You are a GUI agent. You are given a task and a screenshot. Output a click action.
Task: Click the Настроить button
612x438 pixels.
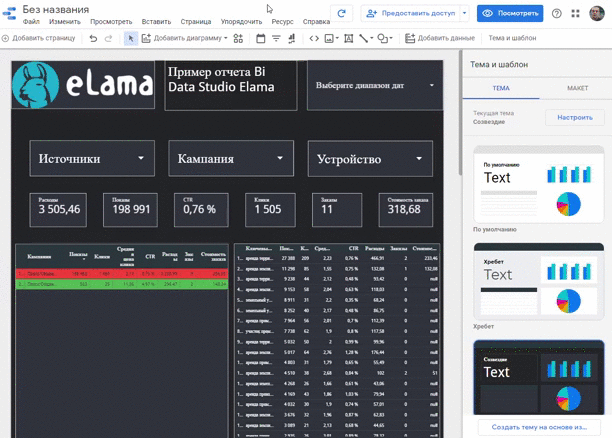click(575, 117)
